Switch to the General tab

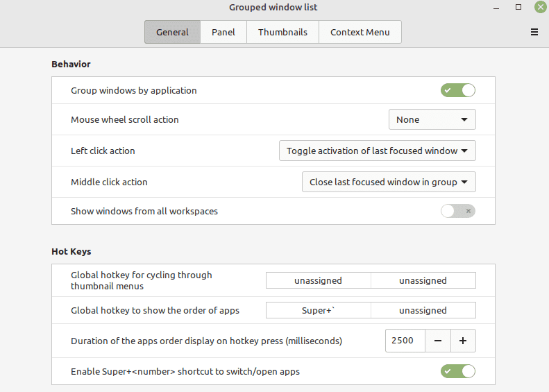[172, 32]
